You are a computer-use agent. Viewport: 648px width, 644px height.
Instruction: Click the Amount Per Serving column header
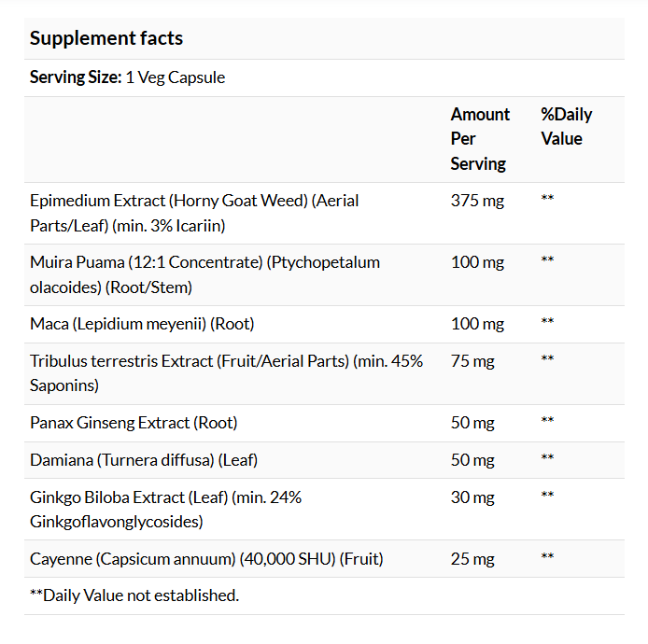coord(480,139)
